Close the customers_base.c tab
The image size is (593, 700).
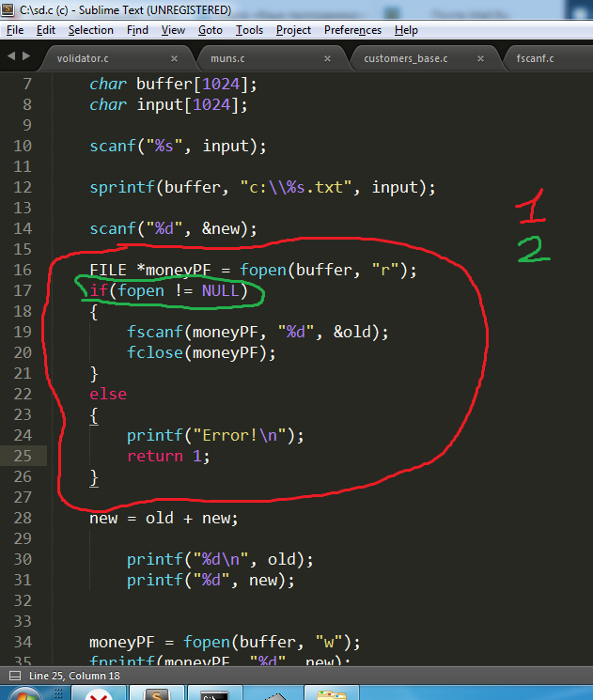pos(481,58)
